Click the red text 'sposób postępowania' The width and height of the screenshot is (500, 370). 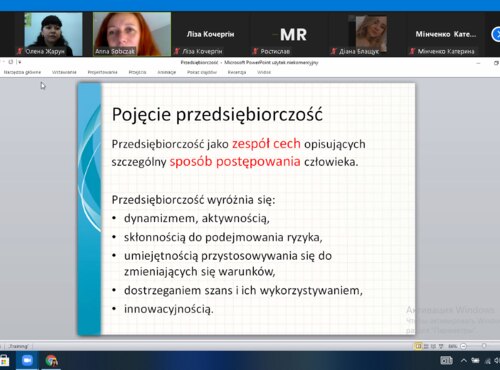235,161
